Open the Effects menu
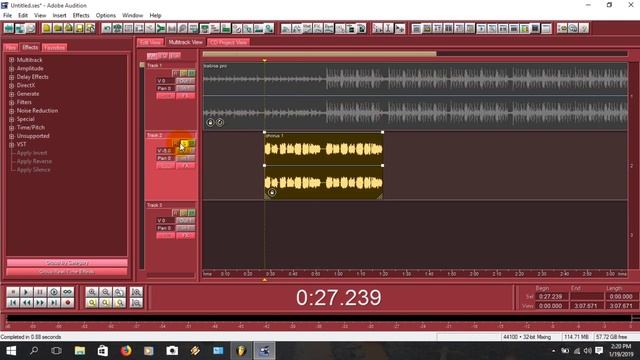Image resolution: width=640 pixels, height=360 pixels. [81, 15]
